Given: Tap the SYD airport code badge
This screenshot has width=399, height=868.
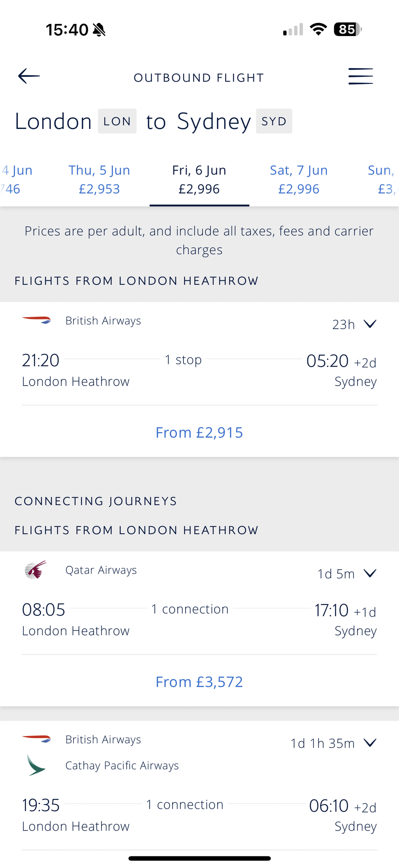Looking at the screenshot, I should tap(274, 121).
